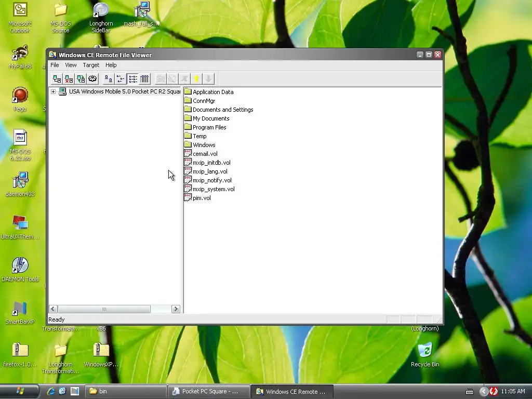The height and width of the screenshot is (399, 532).
Task: Select the mxip_system.vol file
Action: pyautogui.click(x=210, y=189)
